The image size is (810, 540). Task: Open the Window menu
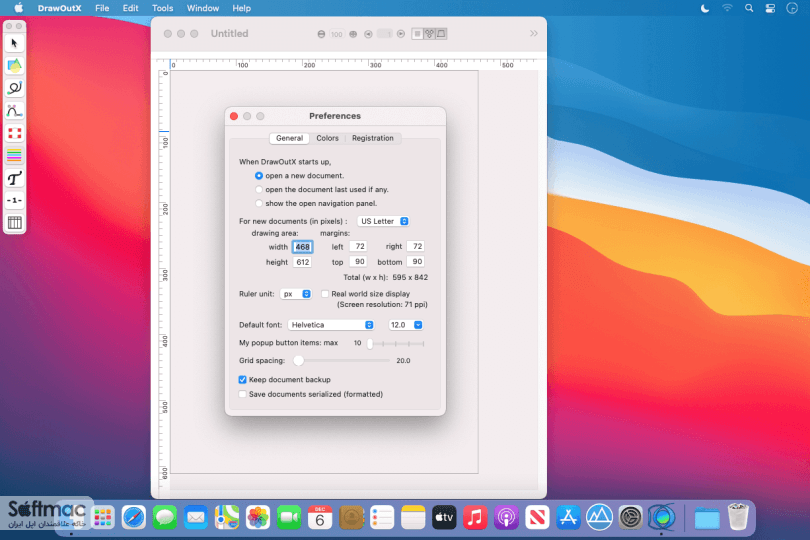[x=202, y=8]
